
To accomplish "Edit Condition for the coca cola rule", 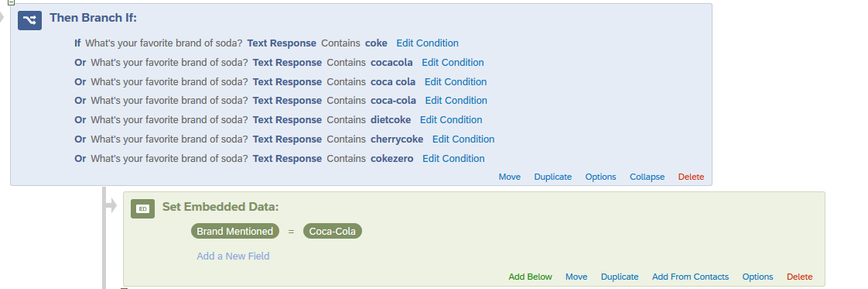I will coord(456,82).
